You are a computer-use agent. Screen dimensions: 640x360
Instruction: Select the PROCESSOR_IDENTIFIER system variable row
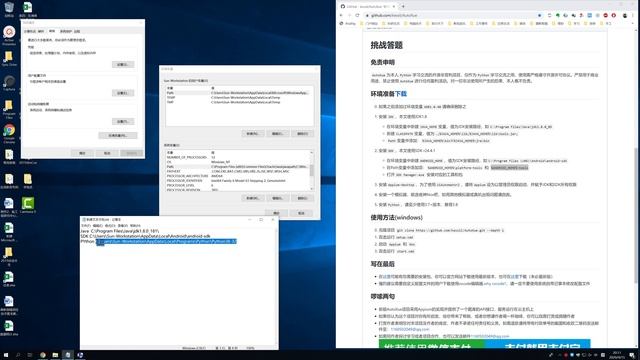coord(238,181)
